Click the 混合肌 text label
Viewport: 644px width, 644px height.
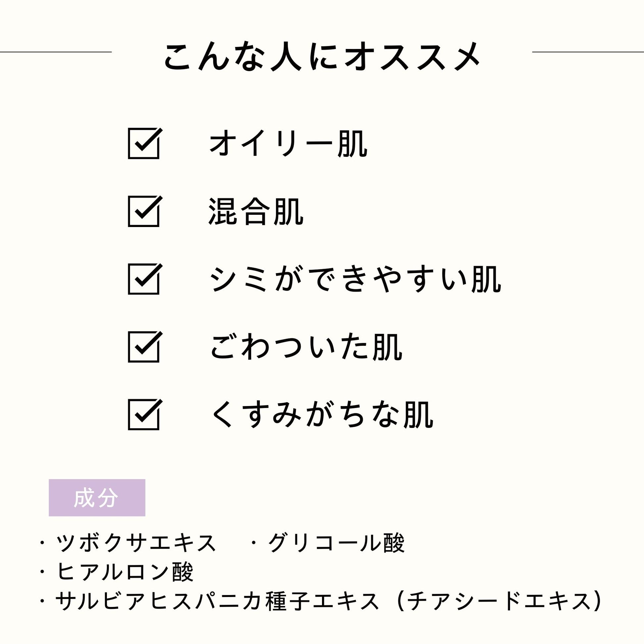point(256,212)
